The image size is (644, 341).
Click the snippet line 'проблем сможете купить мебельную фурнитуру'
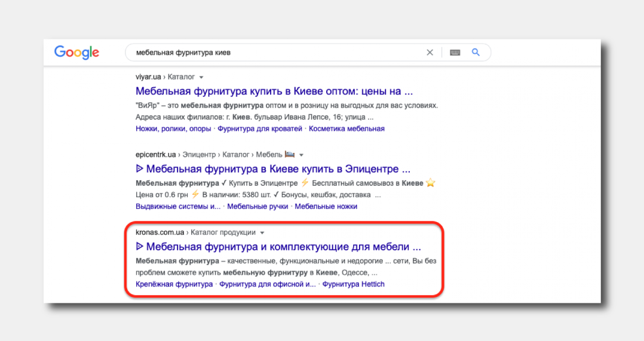[x=256, y=272]
